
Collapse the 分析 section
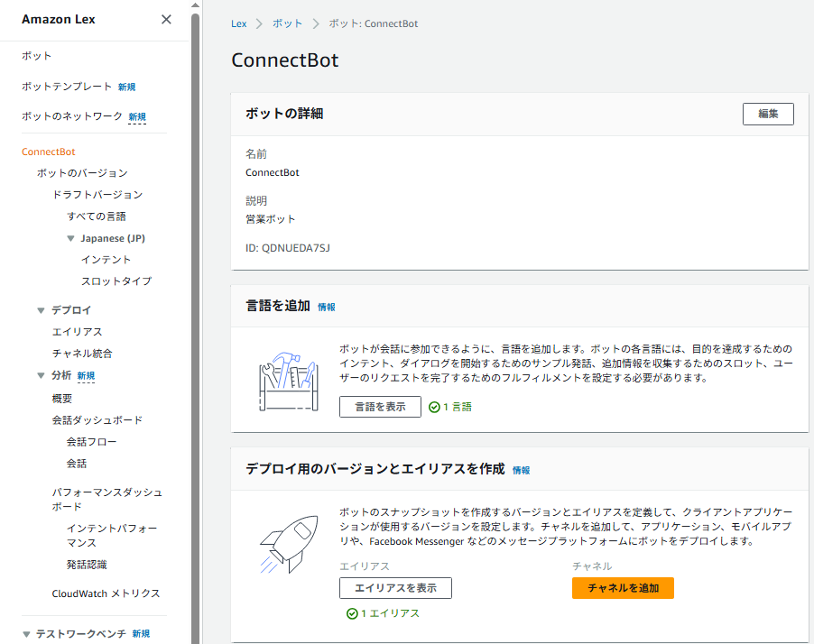point(41,375)
